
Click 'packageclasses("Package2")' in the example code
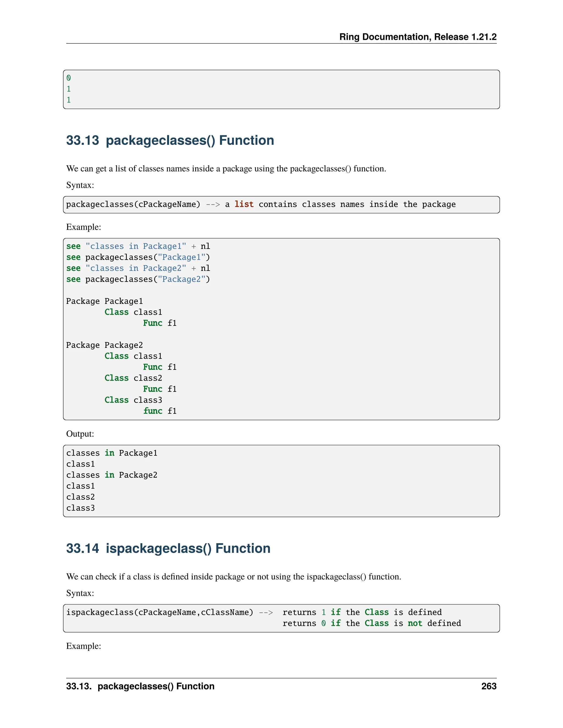147,279
